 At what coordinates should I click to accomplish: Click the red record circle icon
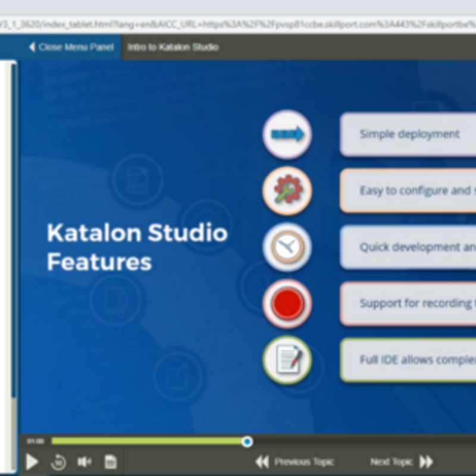click(x=287, y=303)
